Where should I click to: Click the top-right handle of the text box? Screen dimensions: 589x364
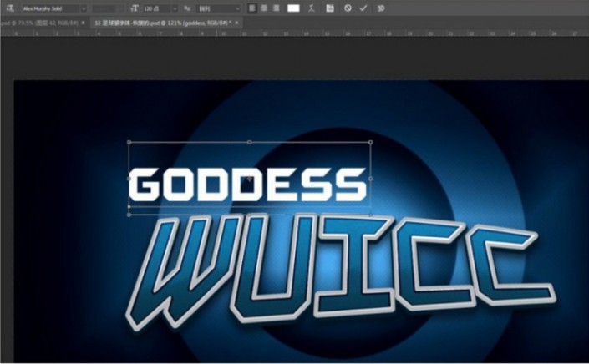coord(371,142)
